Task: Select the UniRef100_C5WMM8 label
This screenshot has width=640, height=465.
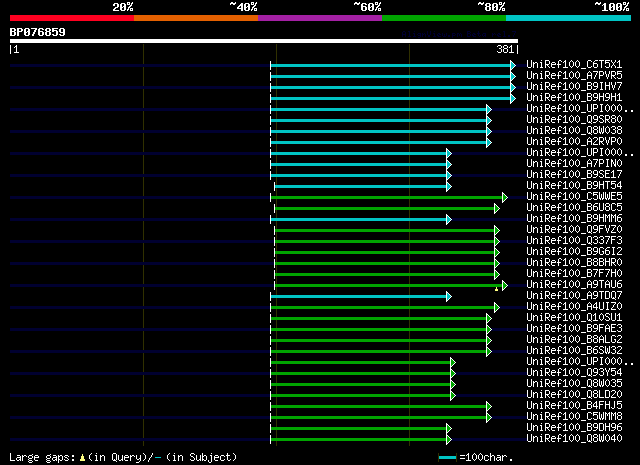Action: [574, 417]
